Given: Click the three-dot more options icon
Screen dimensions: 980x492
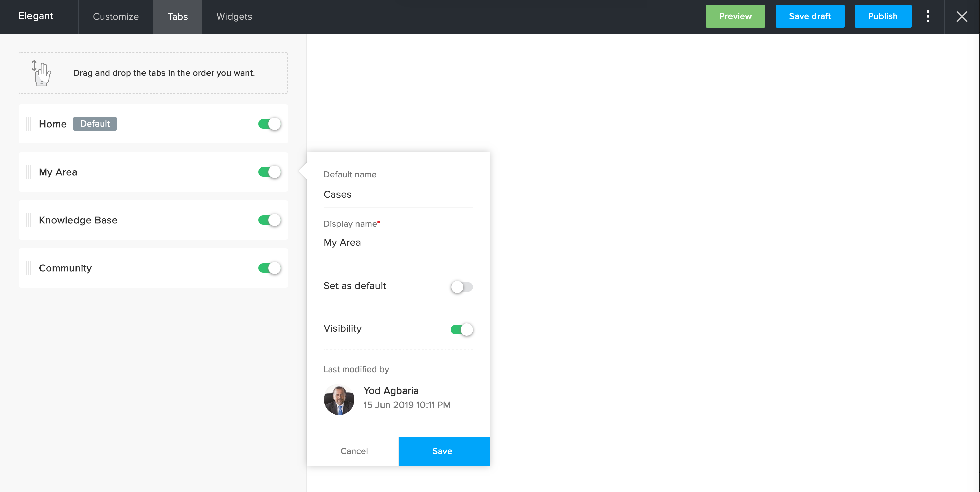Looking at the screenshot, I should [x=928, y=16].
